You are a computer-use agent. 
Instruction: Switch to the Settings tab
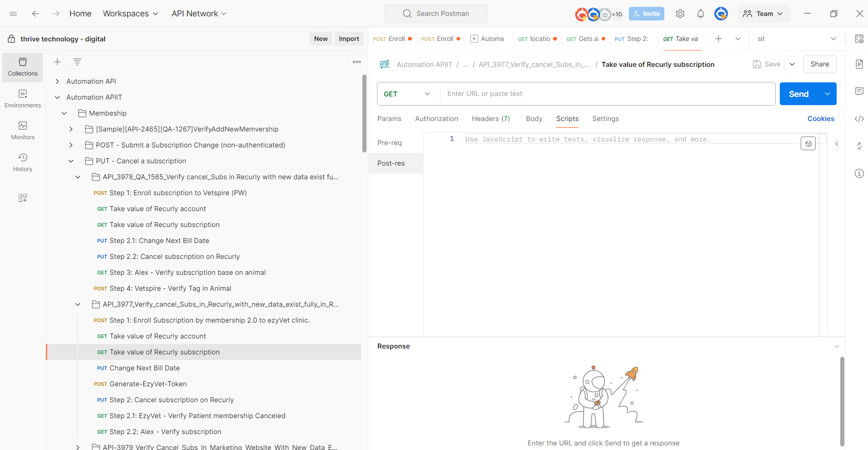pos(606,119)
